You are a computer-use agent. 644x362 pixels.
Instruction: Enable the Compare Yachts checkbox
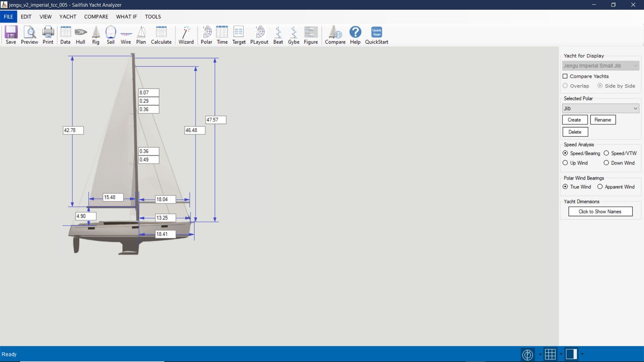(565, 76)
